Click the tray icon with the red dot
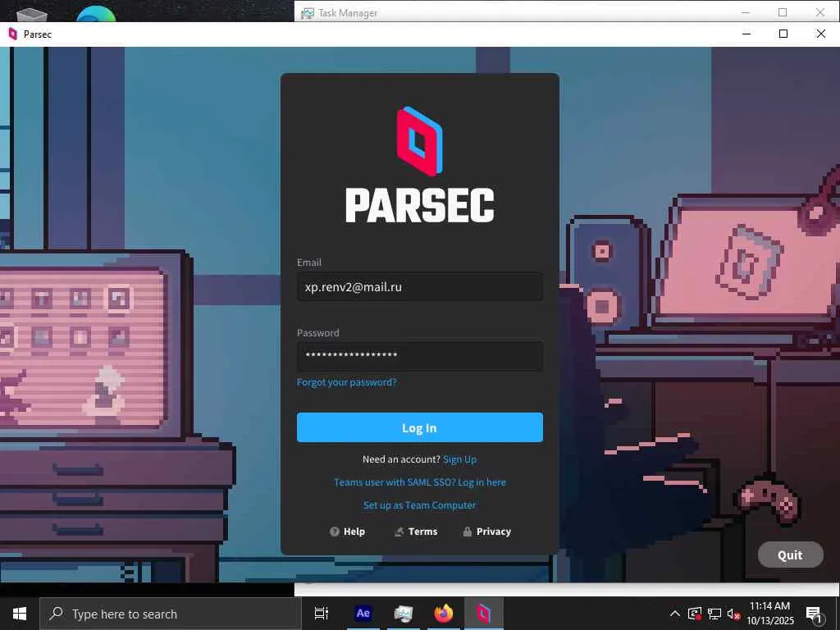The height and width of the screenshot is (630, 840). (694, 614)
